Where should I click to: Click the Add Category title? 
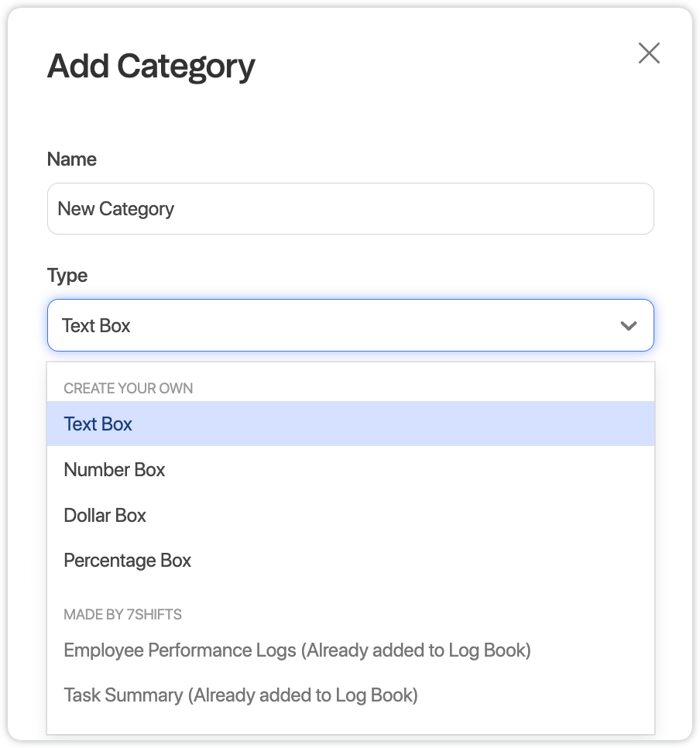pos(151,67)
